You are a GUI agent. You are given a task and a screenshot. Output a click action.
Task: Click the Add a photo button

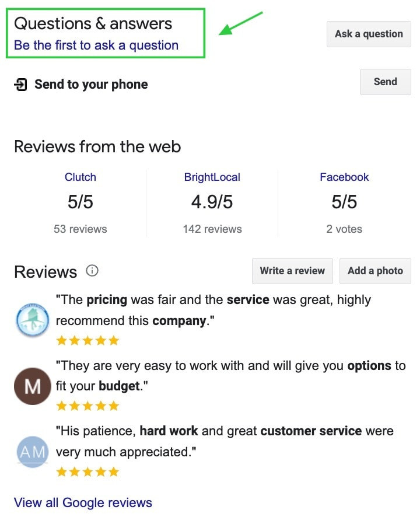(x=375, y=271)
